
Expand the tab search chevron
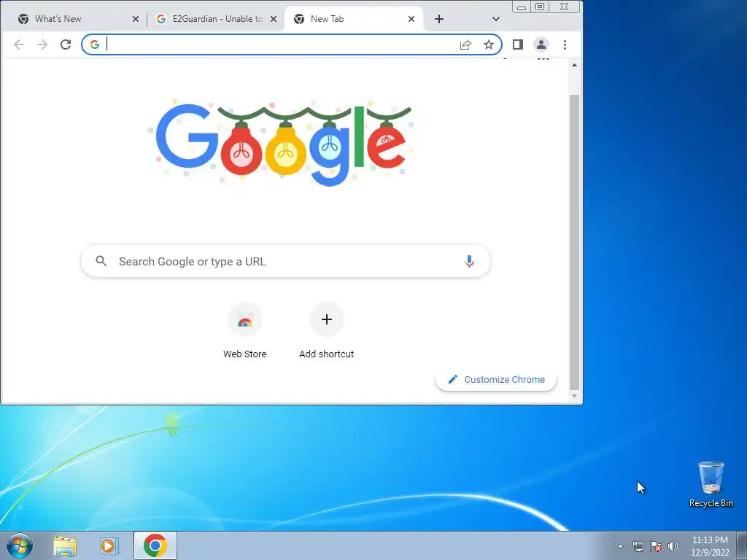click(x=496, y=19)
